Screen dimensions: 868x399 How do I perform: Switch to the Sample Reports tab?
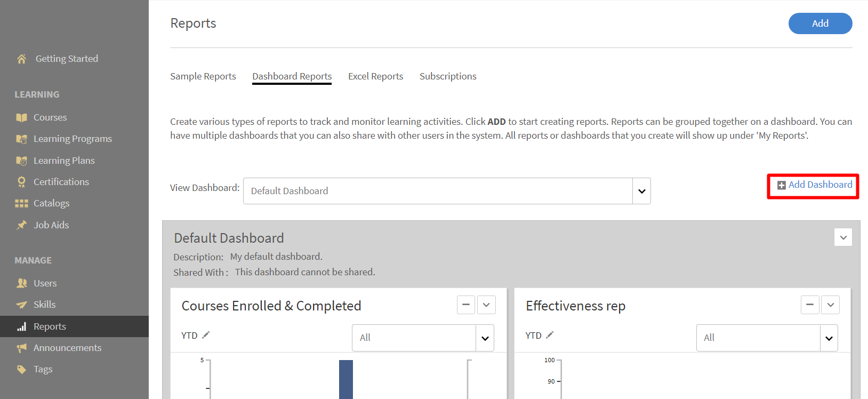click(203, 76)
